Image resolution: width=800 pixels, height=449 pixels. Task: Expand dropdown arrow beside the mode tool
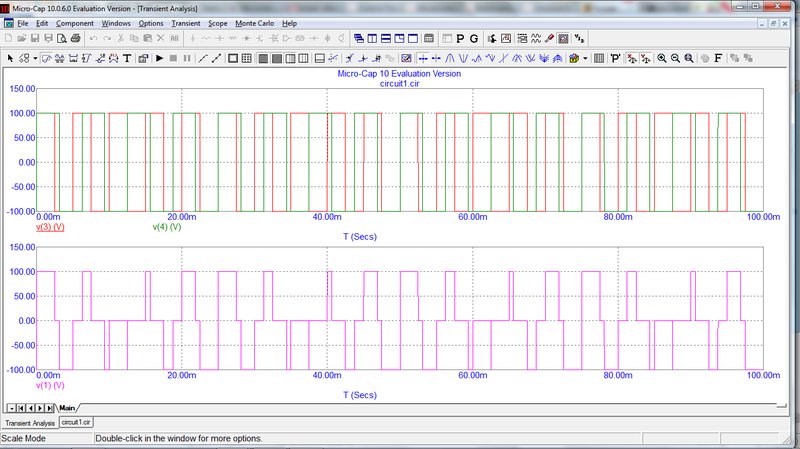click(x=36, y=58)
